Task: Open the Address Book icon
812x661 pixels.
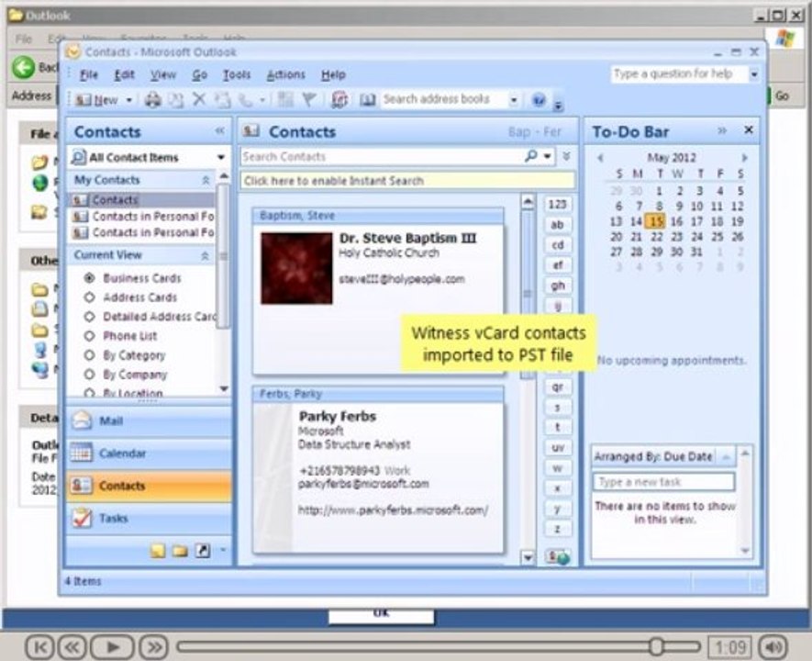Action: 367,99
